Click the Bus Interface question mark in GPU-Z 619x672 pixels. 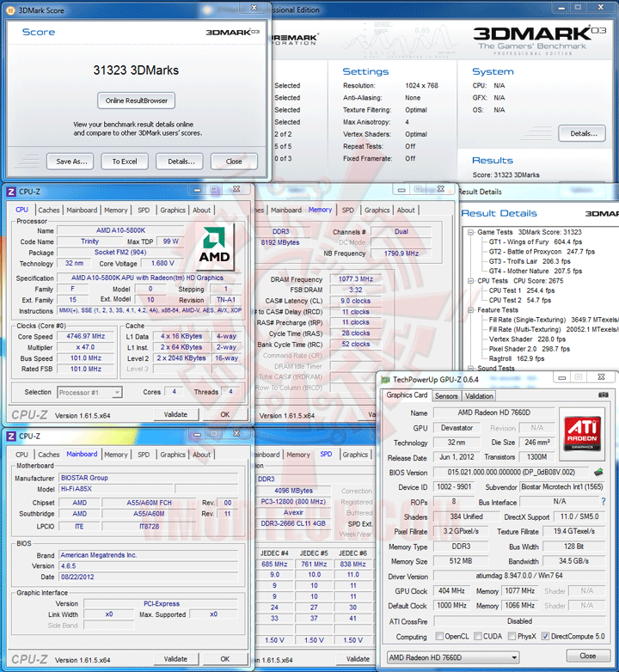pyautogui.click(x=604, y=502)
